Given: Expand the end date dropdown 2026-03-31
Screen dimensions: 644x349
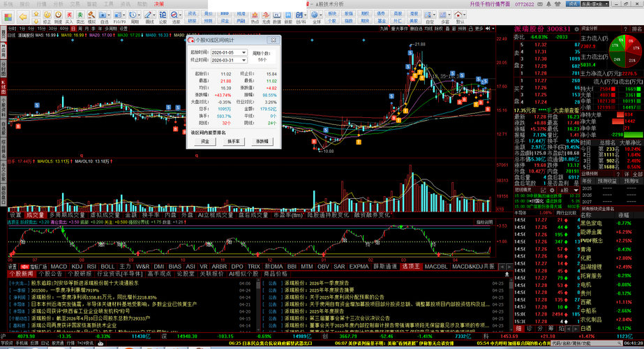Looking at the screenshot, I should (x=244, y=60).
